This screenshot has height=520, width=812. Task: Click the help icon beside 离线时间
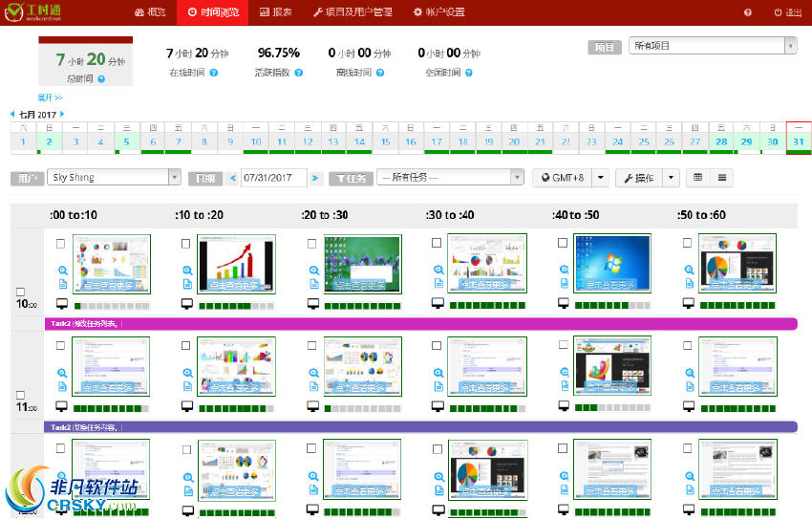point(380,73)
